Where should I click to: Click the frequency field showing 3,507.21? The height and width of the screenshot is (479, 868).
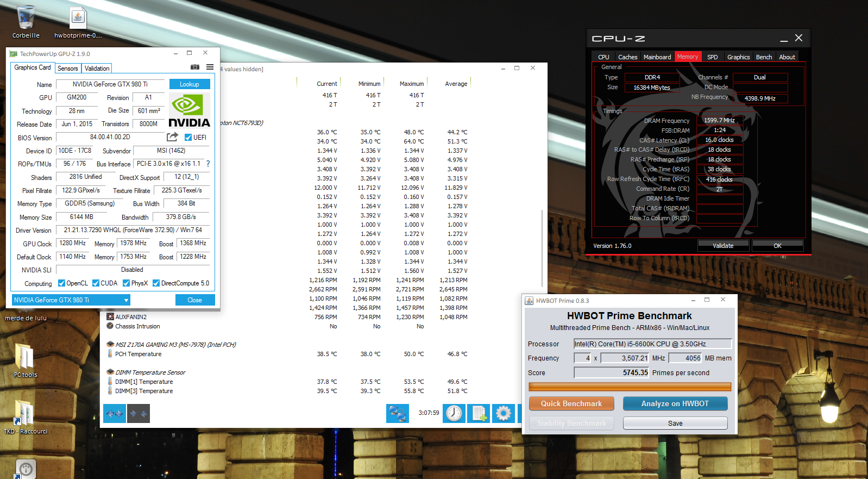(625, 358)
